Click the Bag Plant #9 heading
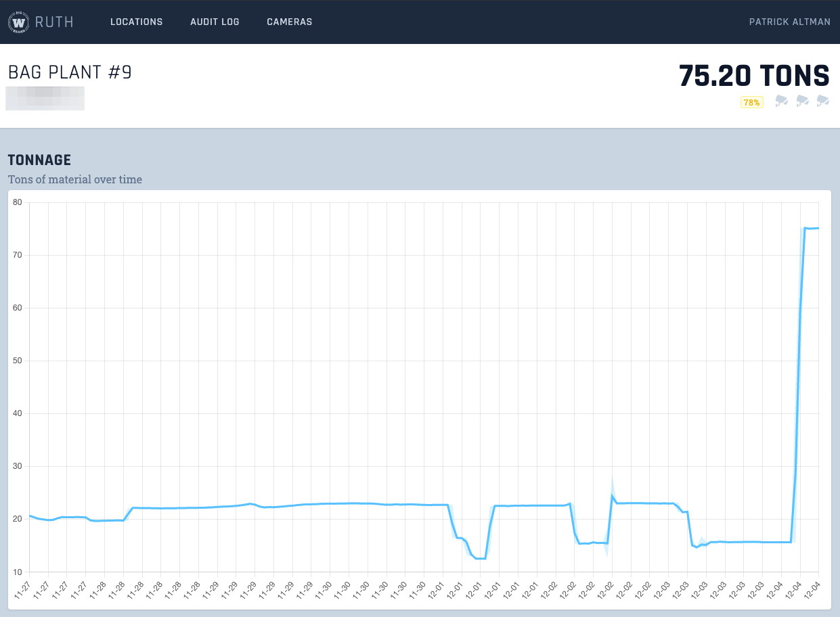The width and height of the screenshot is (840, 617). [x=70, y=72]
